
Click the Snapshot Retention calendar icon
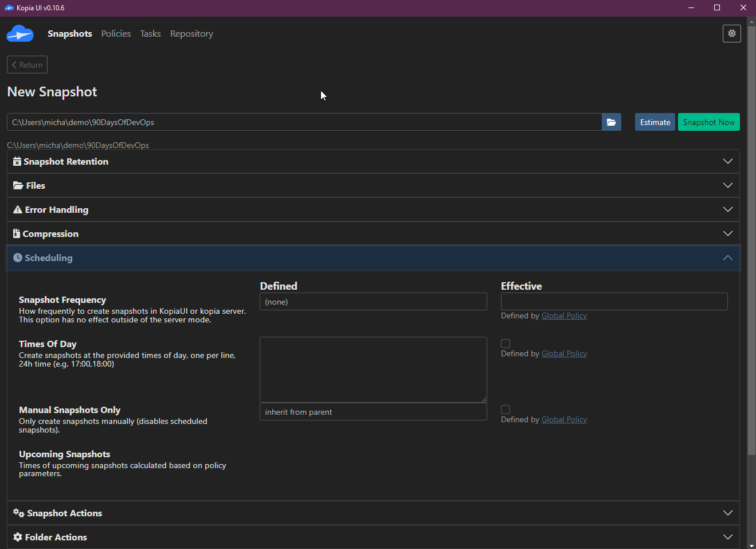coord(17,162)
